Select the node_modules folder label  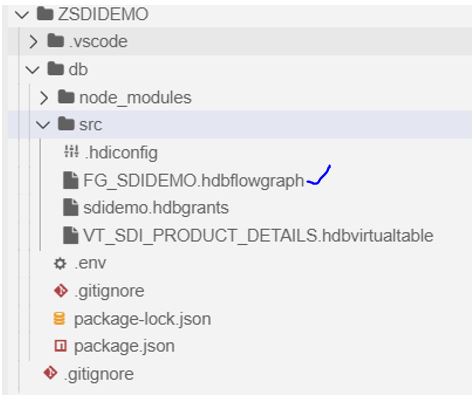point(135,98)
